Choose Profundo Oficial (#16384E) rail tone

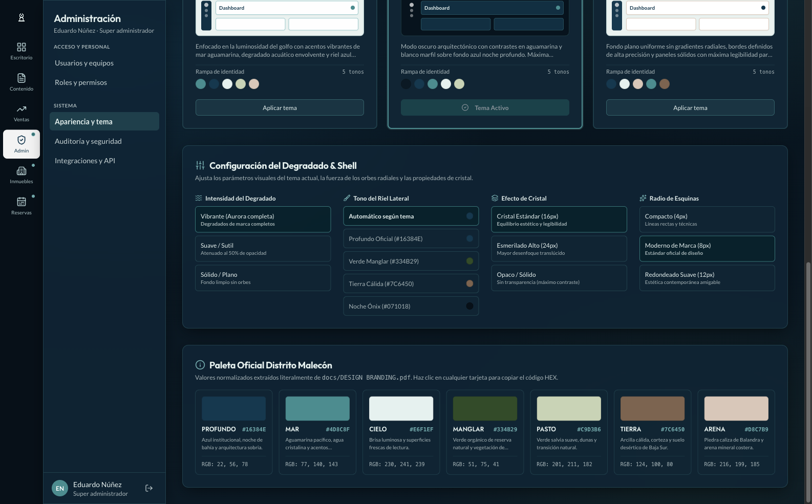pos(411,238)
